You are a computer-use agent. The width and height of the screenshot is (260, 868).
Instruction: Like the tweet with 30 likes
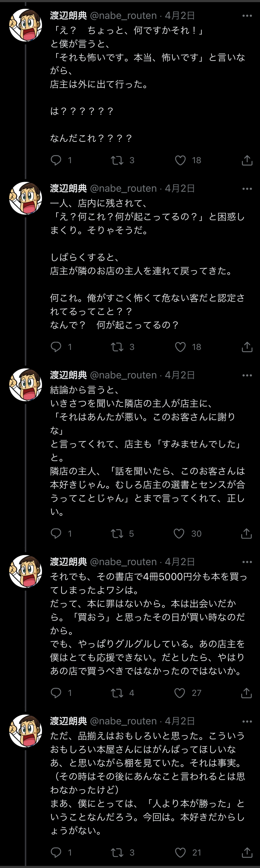tap(179, 533)
